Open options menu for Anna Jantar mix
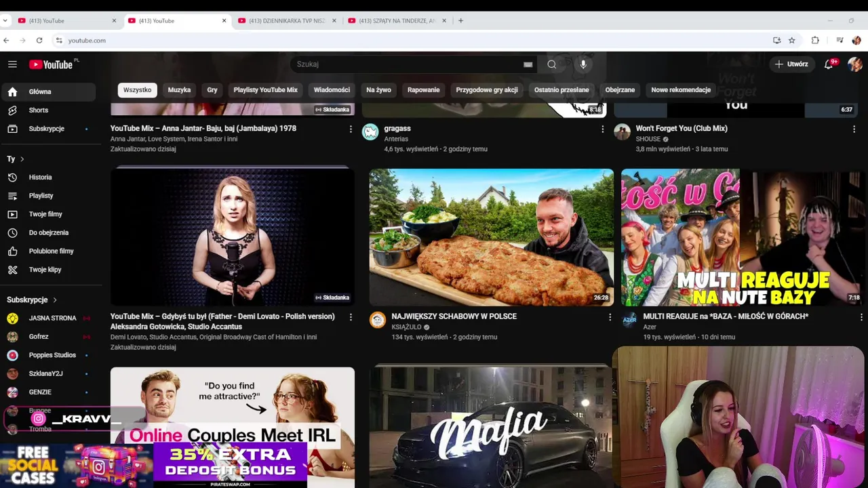 [351, 129]
